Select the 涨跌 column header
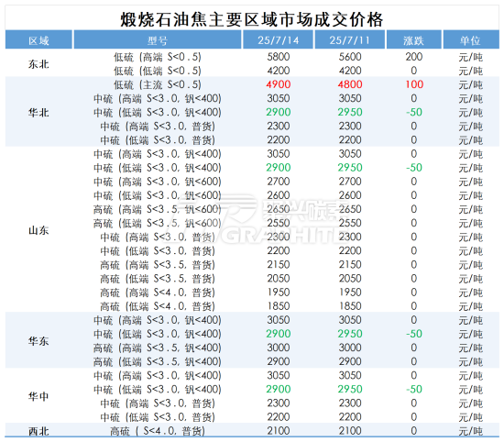 coord(413,40)
